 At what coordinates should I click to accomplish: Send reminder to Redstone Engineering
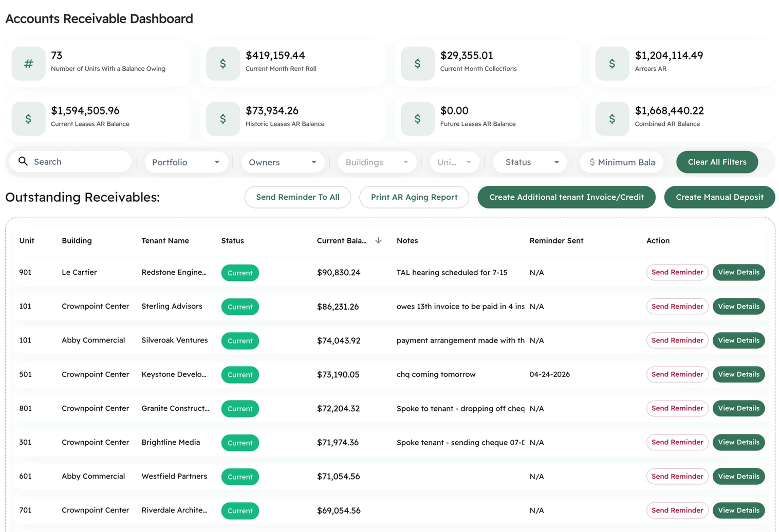677,272
